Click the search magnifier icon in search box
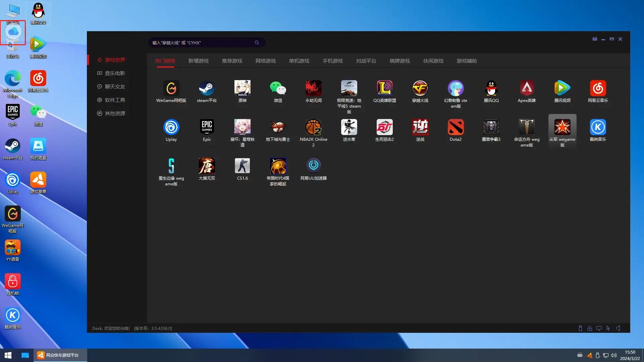The height and width of the screenshot is (362, 644). [x=257, y=43]
